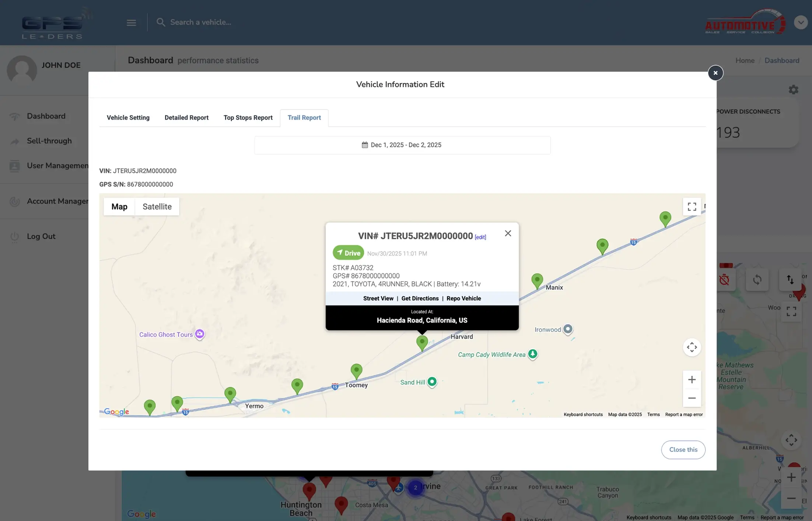Open the date range picker
The height and width of the screenshot is (521, 812).
pyautogui.click(x=402, y=145)
